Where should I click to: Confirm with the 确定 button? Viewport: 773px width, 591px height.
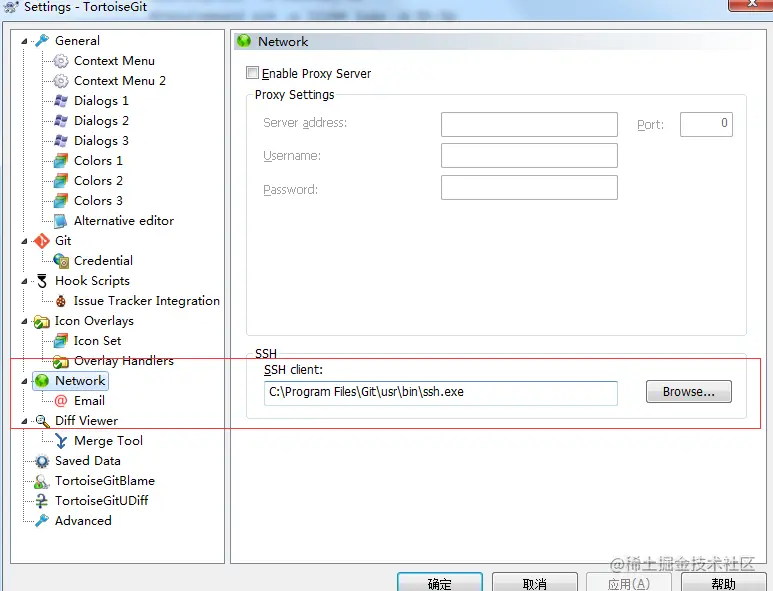click(440, 582)
